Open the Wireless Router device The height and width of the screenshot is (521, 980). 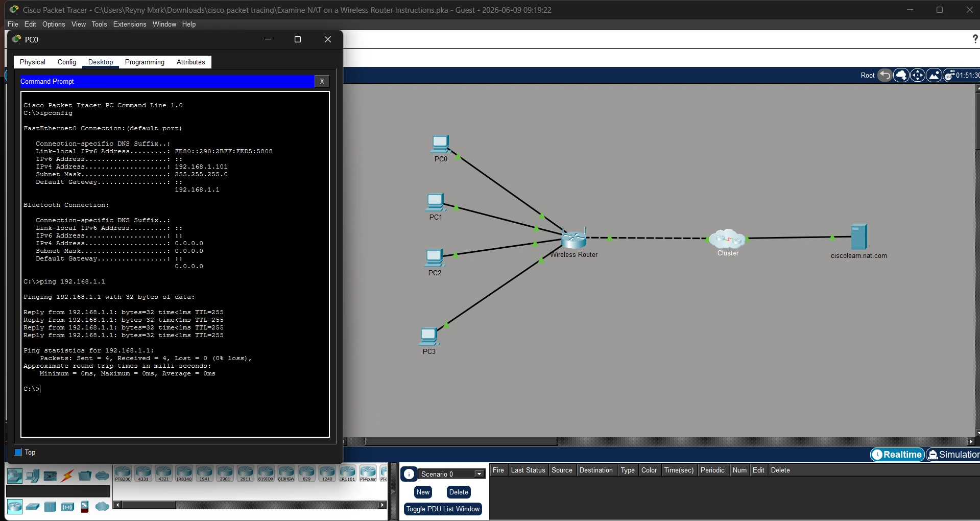tap(573, 239)
